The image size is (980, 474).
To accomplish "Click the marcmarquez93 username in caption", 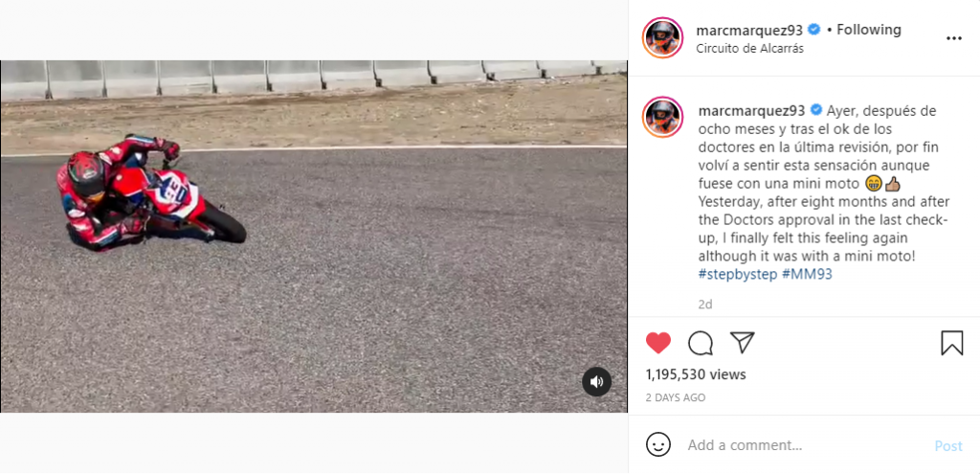I will 751,111.
